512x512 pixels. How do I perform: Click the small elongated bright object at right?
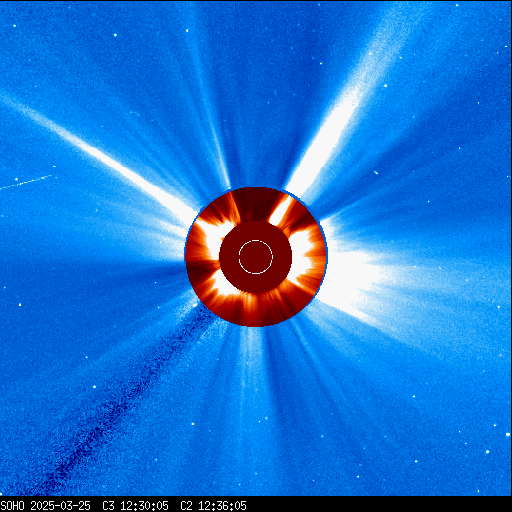[x=376, y=173]
